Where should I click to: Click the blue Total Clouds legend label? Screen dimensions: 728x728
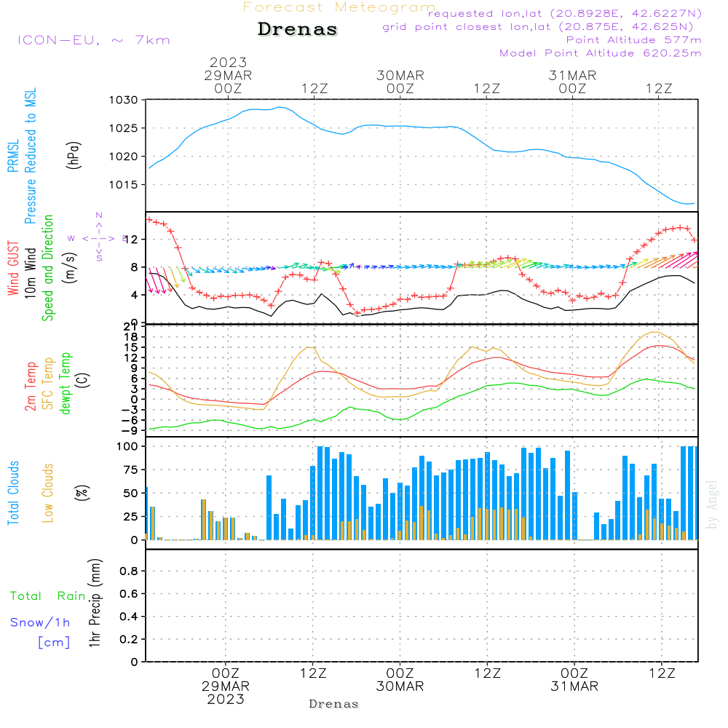tap(13, 492)
